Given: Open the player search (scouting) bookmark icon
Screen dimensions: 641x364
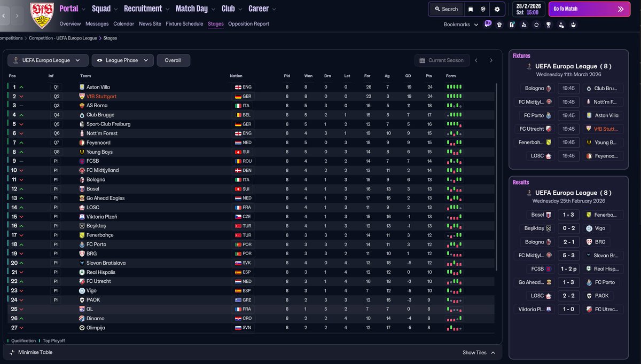Looking at the screenshot, I should pyautogui.click(x=524, y=25).
